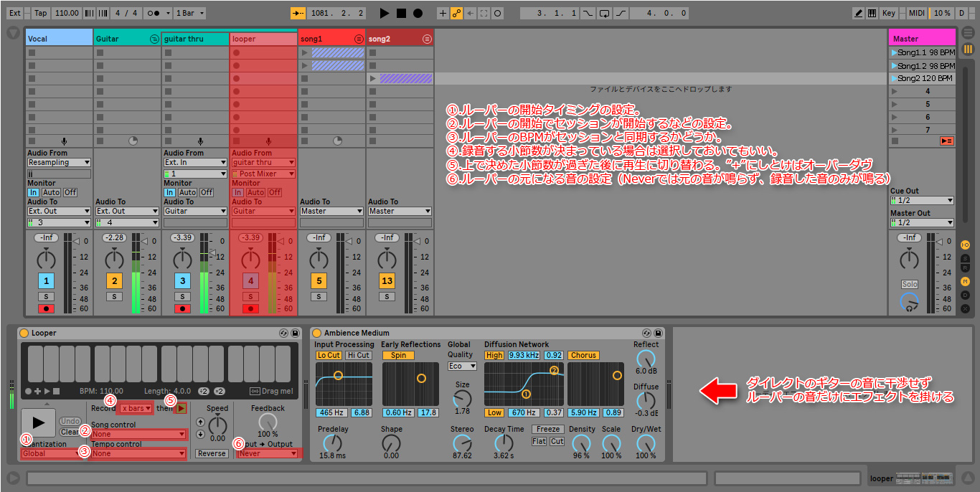The image size is (980, 492).
Task: Turn off the Looper device activator
Action: pyautogui.click(x=24, y=333)
